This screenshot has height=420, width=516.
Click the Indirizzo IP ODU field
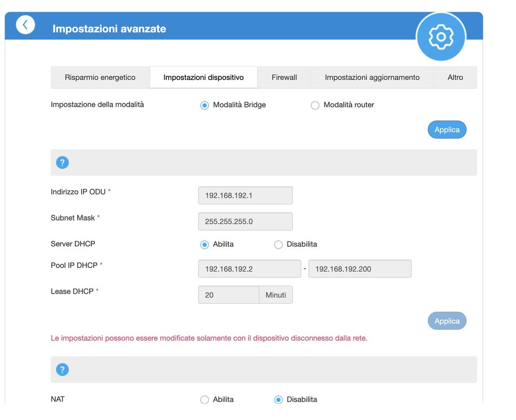[x=245, y=195]
